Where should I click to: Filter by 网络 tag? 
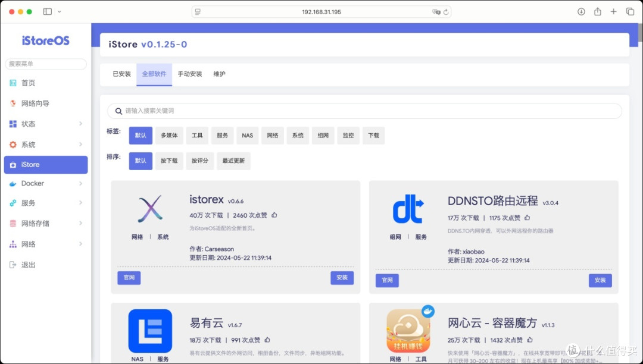273,136
